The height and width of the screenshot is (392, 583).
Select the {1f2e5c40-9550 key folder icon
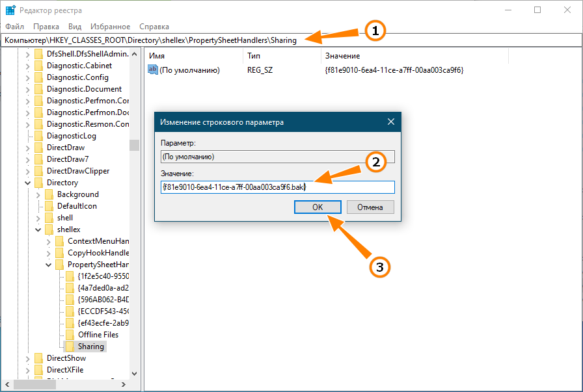pos(70,276)
